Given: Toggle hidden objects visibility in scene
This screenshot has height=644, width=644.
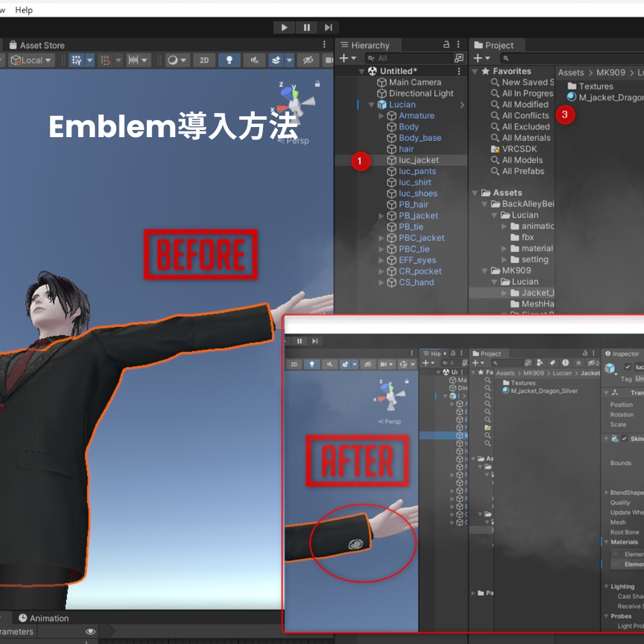Looking at the screenshot, I should [308, 60].
